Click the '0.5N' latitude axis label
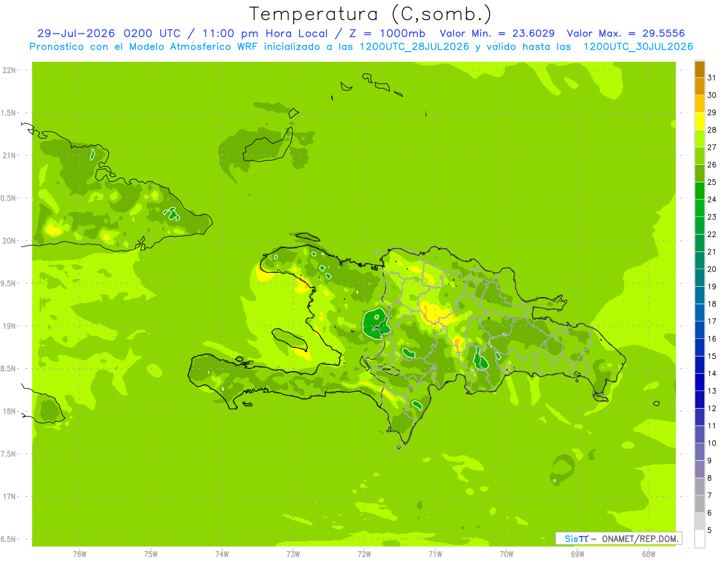Image resolution: width=728 pixels, height=562 pixels. tap(8, 198)
